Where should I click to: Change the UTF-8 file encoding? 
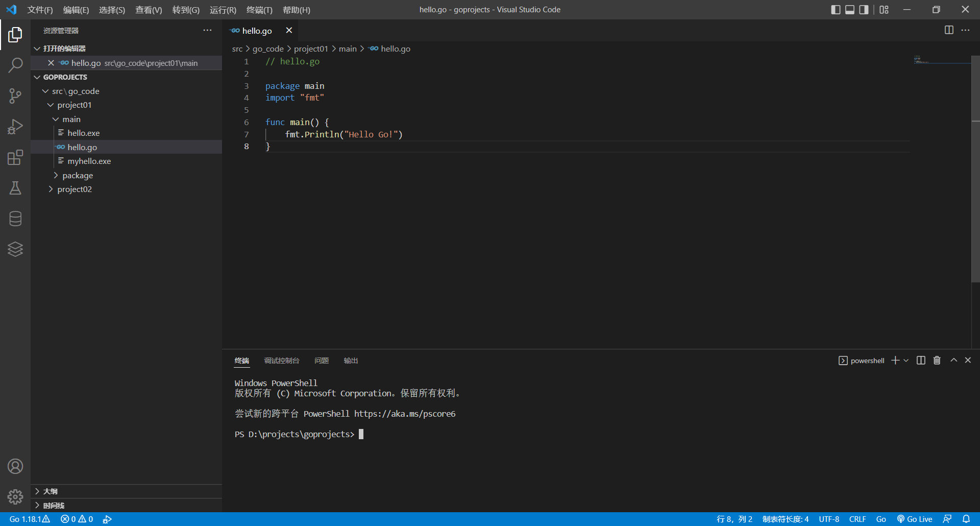tap(829, 519)
